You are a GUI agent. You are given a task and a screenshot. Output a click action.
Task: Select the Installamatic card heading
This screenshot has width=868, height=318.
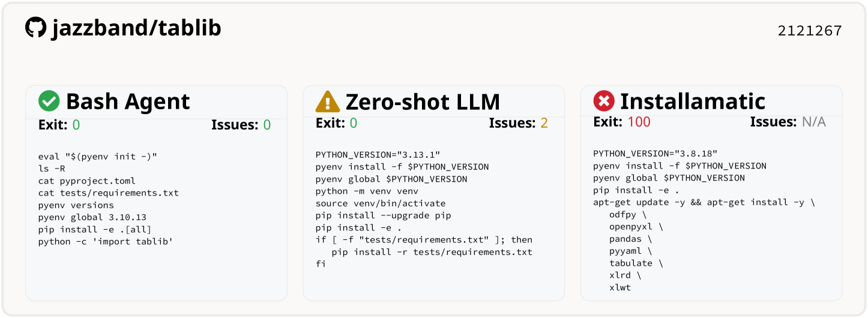[693, 101]
